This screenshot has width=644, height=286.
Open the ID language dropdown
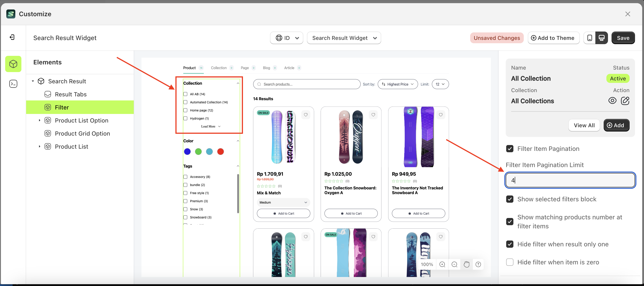287,38
